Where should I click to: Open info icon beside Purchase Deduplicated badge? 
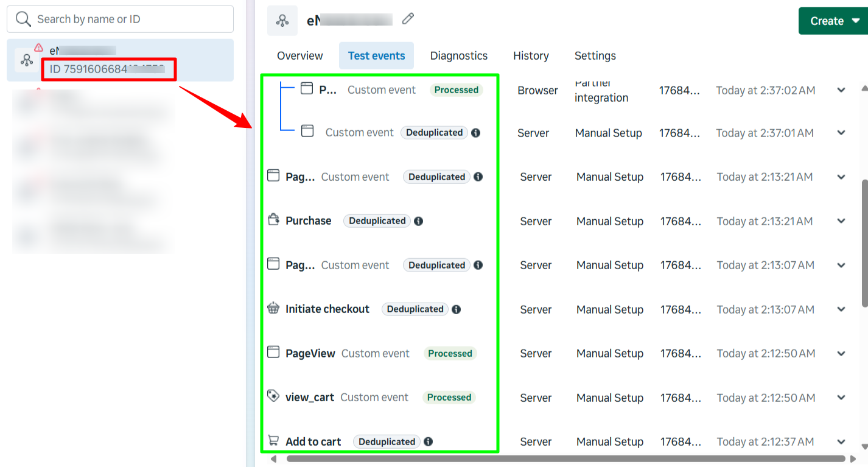point(418,221)
